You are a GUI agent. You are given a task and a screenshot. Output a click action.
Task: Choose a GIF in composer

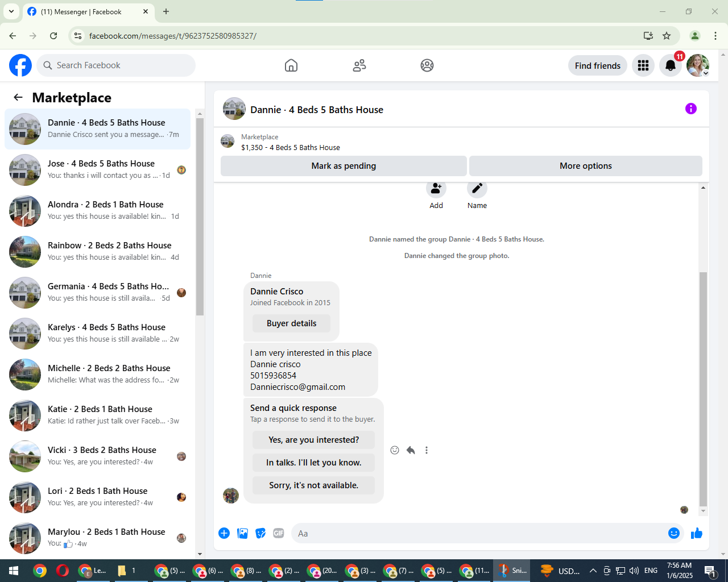(279, 533)
